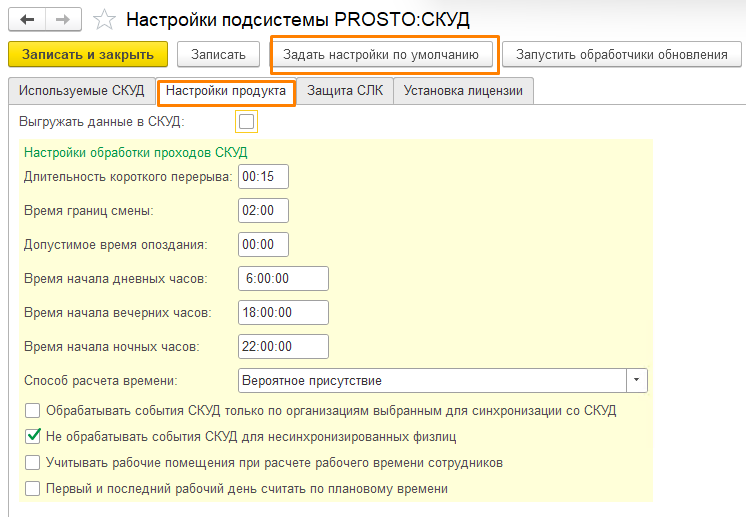Image resolution: width=746 pixels, height=517 pixels.
Task: Click the 'Записать' button
Action: (219, 54)
